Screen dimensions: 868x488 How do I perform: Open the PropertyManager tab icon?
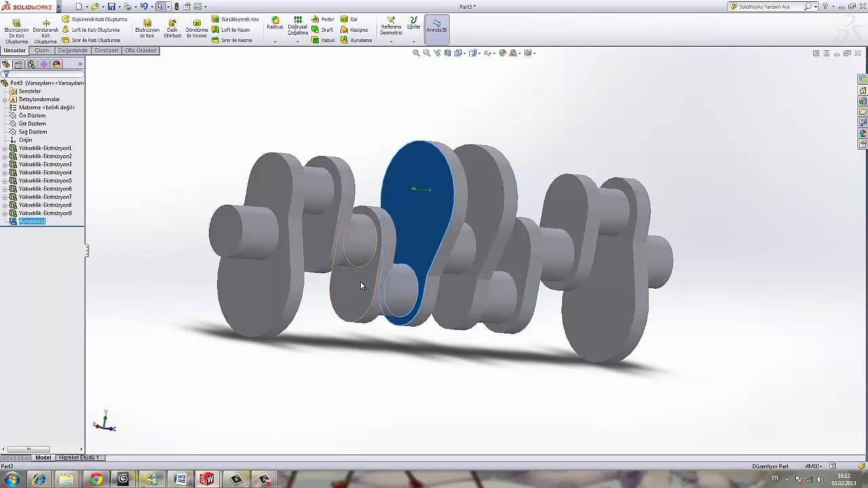(x=18, y=64)
